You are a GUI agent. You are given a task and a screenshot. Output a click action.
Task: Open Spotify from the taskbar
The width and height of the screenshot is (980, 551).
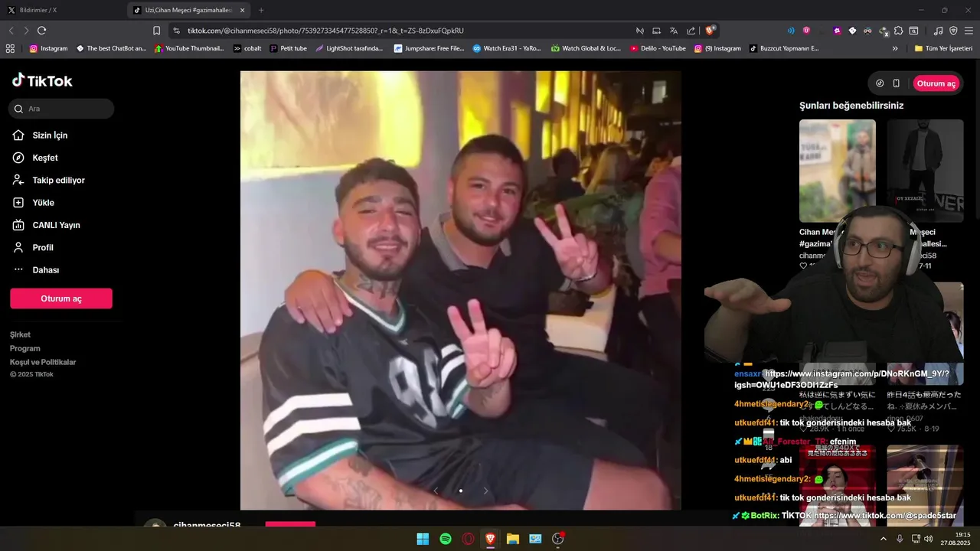click(446, 539)
